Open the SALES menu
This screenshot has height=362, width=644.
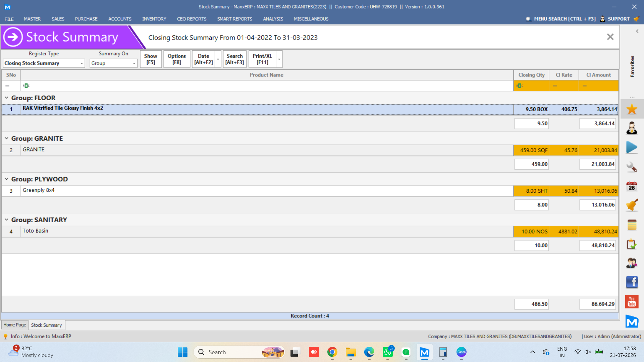[x=58, y=19]
